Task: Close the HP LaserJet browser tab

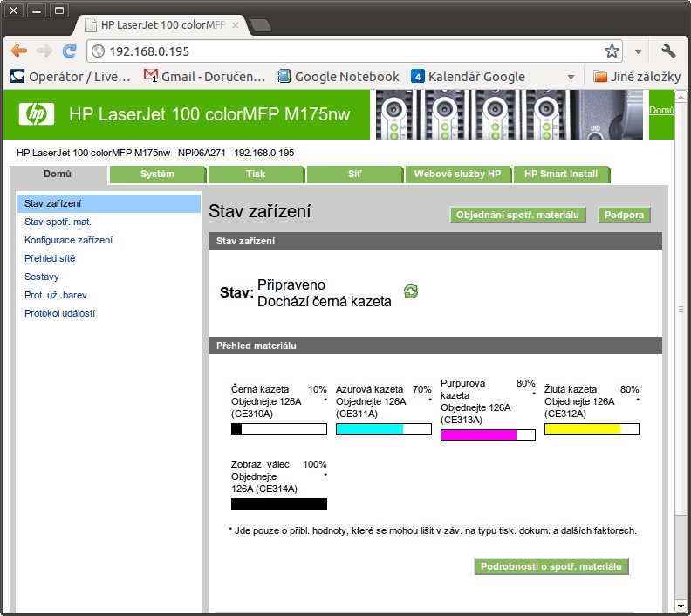Action: 236,25
